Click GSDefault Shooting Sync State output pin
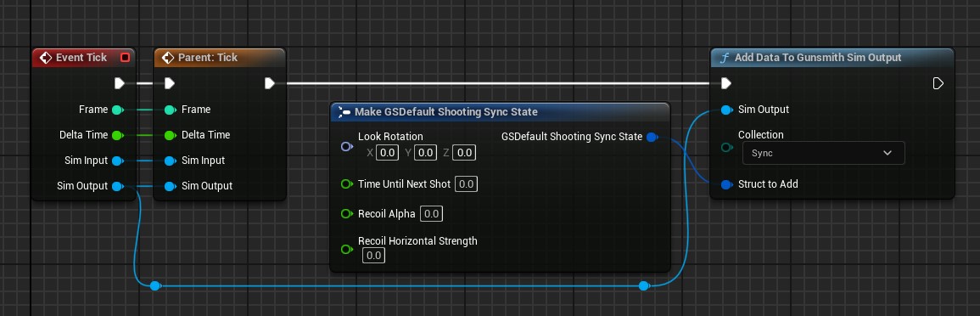Image resolution: width=980 pixels, height=316 pixels. [x=652, y=137]
